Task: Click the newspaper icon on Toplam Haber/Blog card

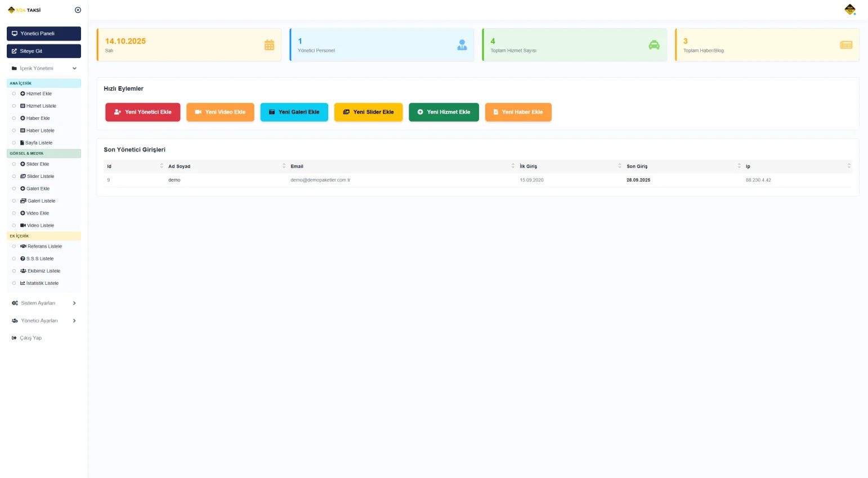Action: 846,45
